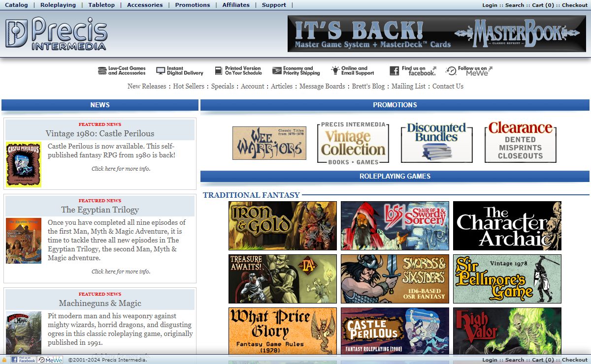
Task: Click the Facebook badge in the footer
Action: (x=23, y=360)
